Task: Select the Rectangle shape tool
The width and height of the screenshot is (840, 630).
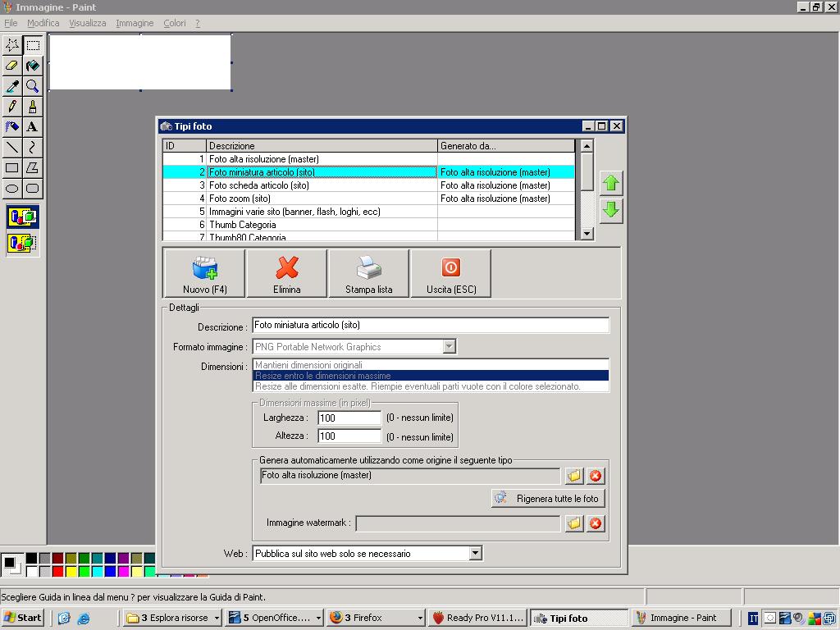Action: coord(12,167)
